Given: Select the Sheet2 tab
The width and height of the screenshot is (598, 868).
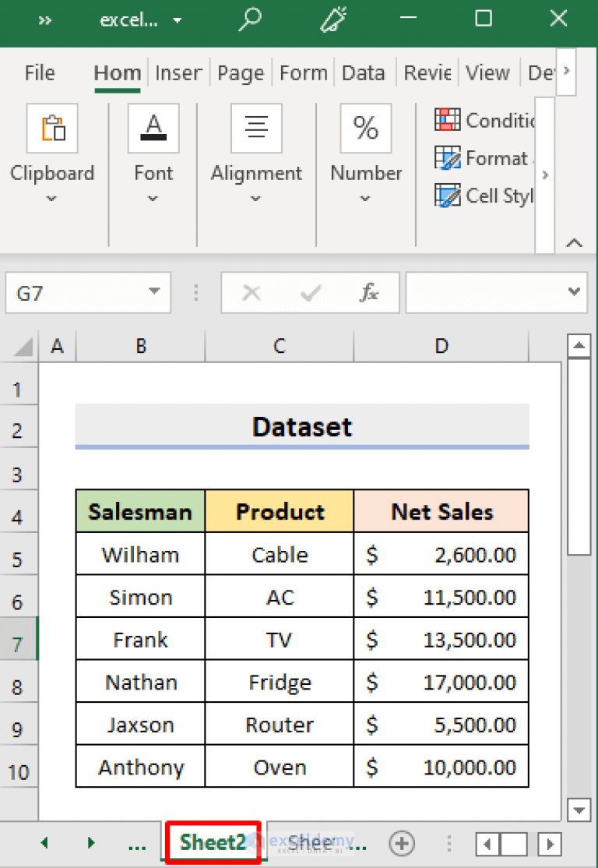Looking at the screenshot, I should pos(213,842).
